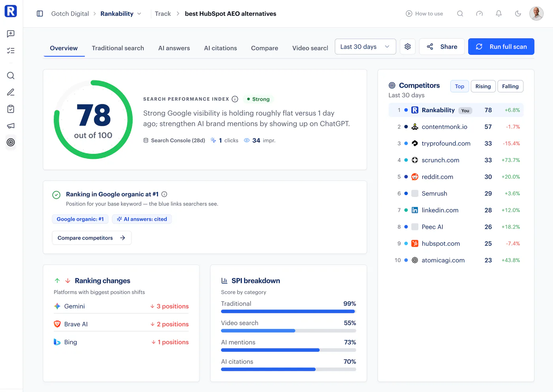
Task: Switch to AI answers tab
Action: pyautogui.click(x=174, y=48)
